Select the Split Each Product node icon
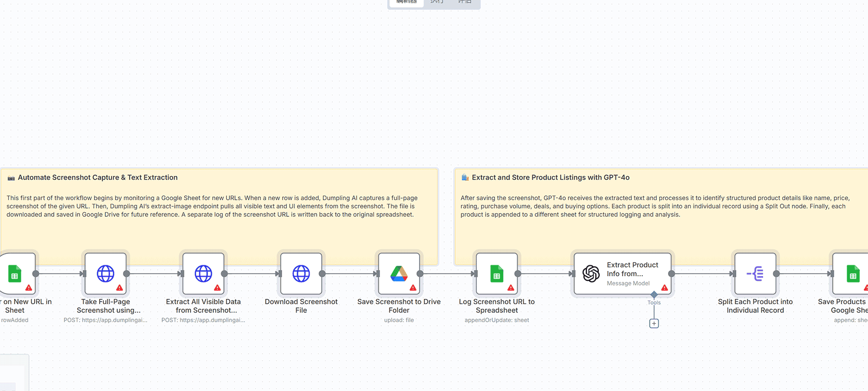 pos(755,273)
